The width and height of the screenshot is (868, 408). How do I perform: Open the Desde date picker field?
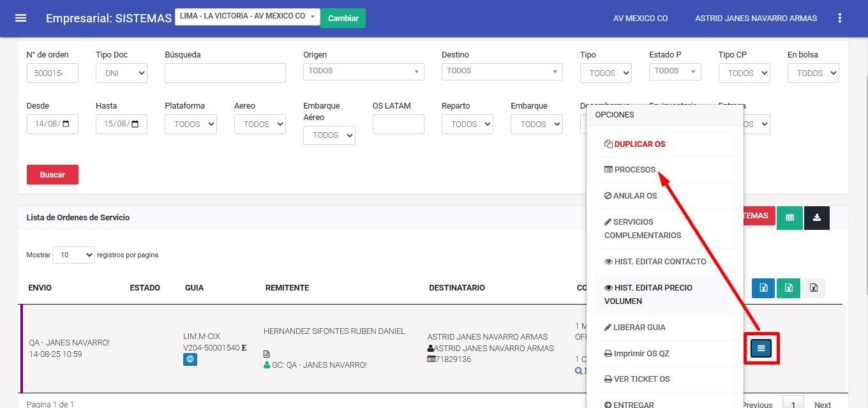[x=52, y=125]
